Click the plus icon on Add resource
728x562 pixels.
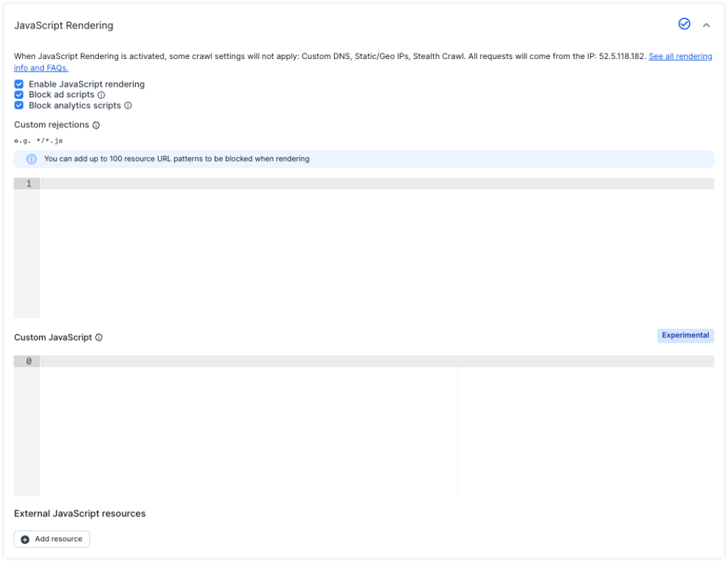pos(25,539)
